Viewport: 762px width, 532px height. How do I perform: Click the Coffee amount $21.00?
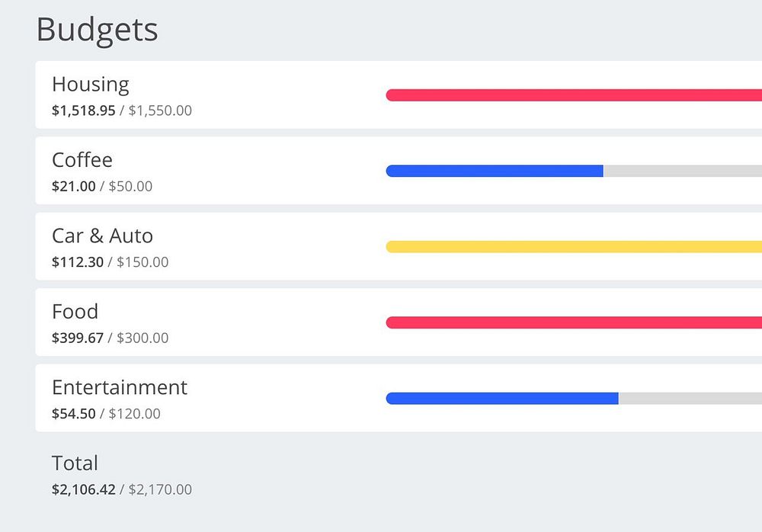click(x=74, y=186)
